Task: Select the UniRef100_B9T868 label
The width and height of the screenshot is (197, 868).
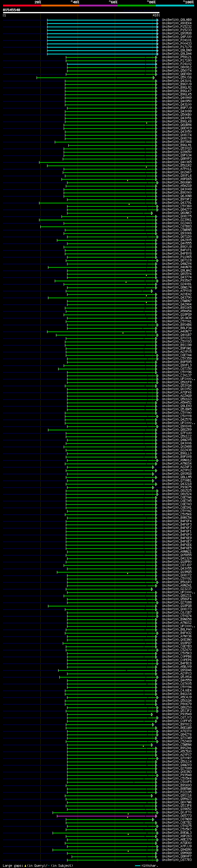Action: 177,142
